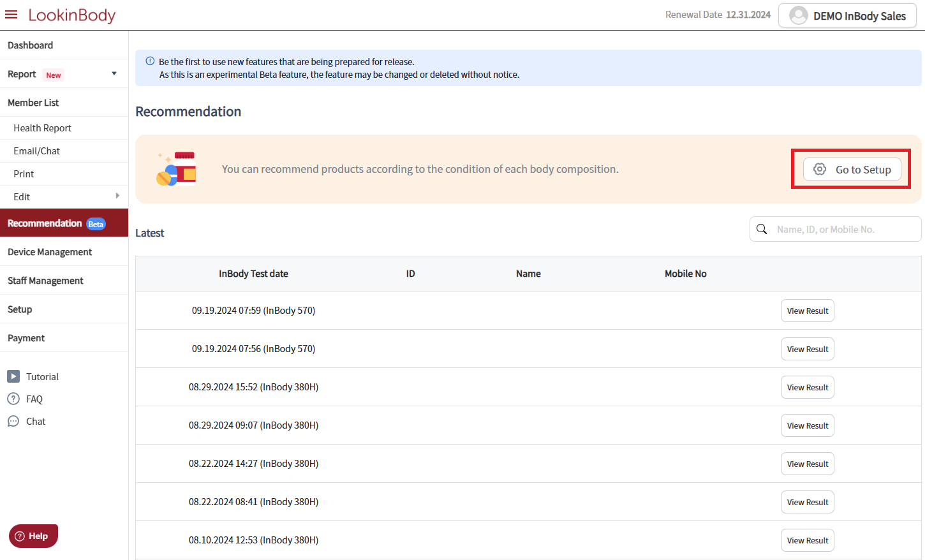Click the Latest section heading
This screenshot has height=560, width=925.
[x=150, y=233]
